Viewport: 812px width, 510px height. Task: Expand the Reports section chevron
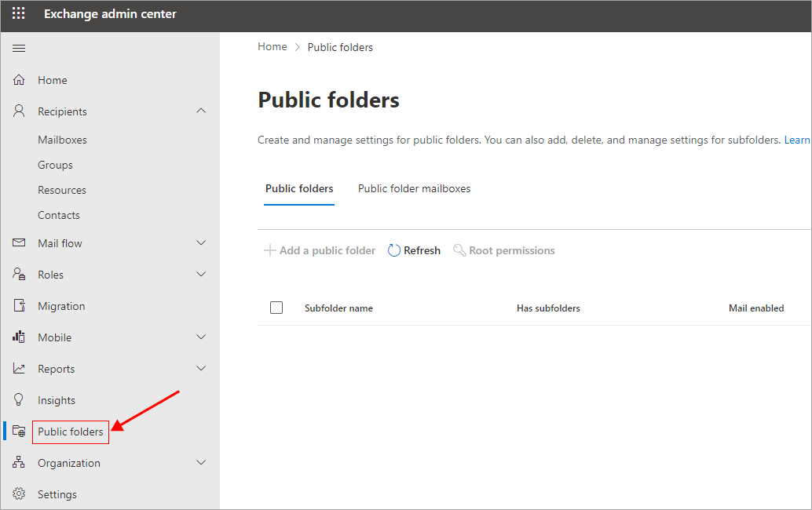(201, 369)
